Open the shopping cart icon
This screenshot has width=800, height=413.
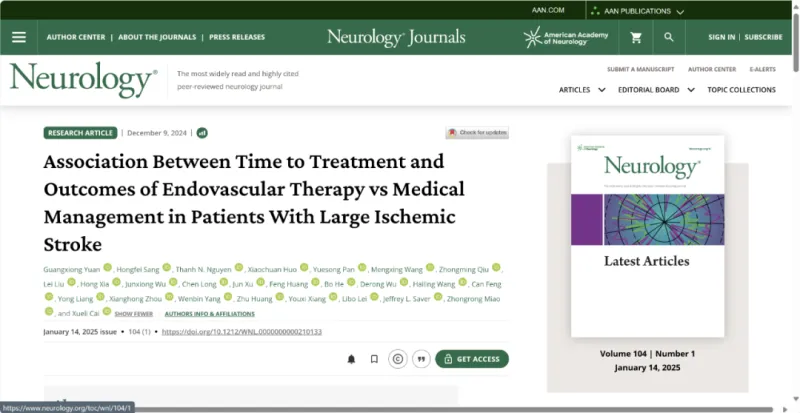636,37
